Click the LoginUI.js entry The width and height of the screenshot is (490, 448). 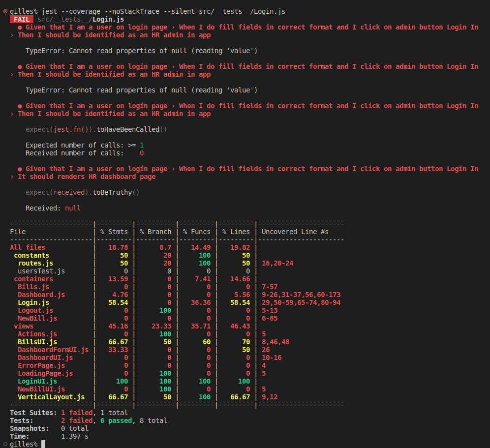click(37, 381)
